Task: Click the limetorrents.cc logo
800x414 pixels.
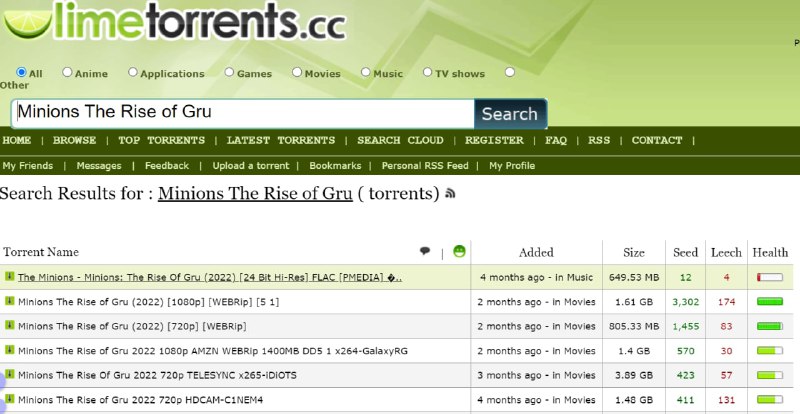Action: pyautogui.click(x=174, y=20)
